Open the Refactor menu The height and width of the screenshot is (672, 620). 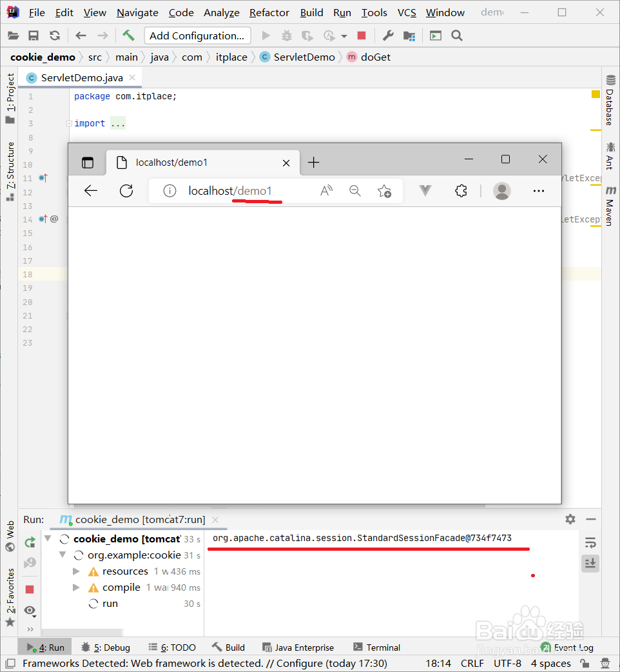click(269, 13)
